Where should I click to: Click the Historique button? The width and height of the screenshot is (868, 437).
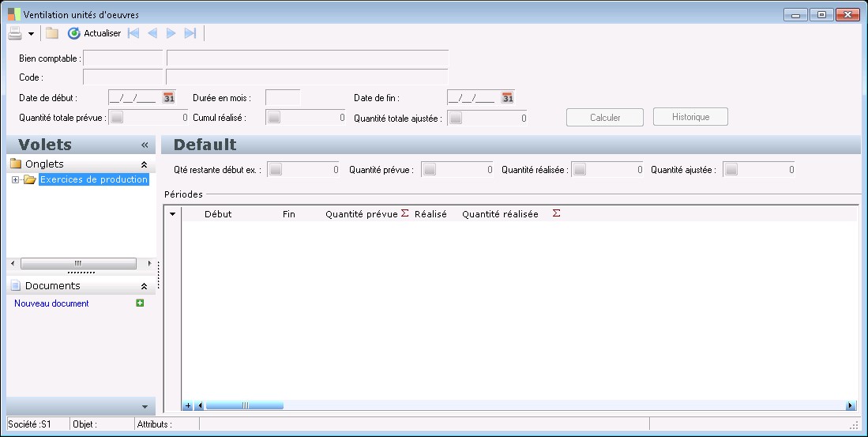[x=690, y=117]
